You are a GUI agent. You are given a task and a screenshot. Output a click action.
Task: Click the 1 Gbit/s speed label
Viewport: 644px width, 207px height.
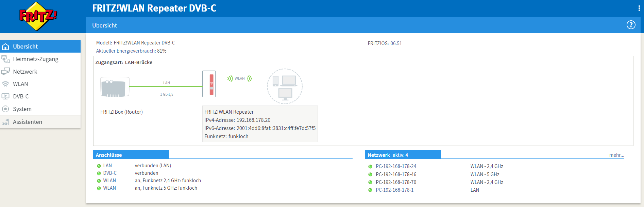[x=167, y=94]
